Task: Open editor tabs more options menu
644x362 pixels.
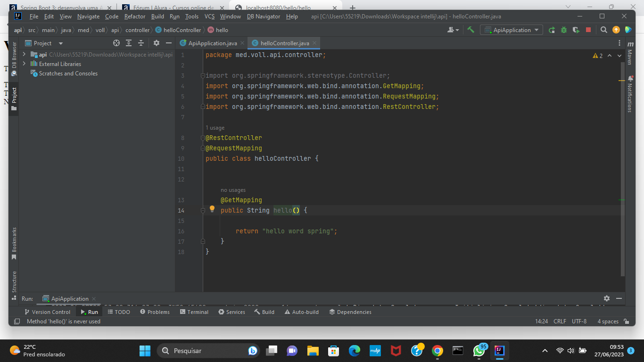Action: point(619,43)
